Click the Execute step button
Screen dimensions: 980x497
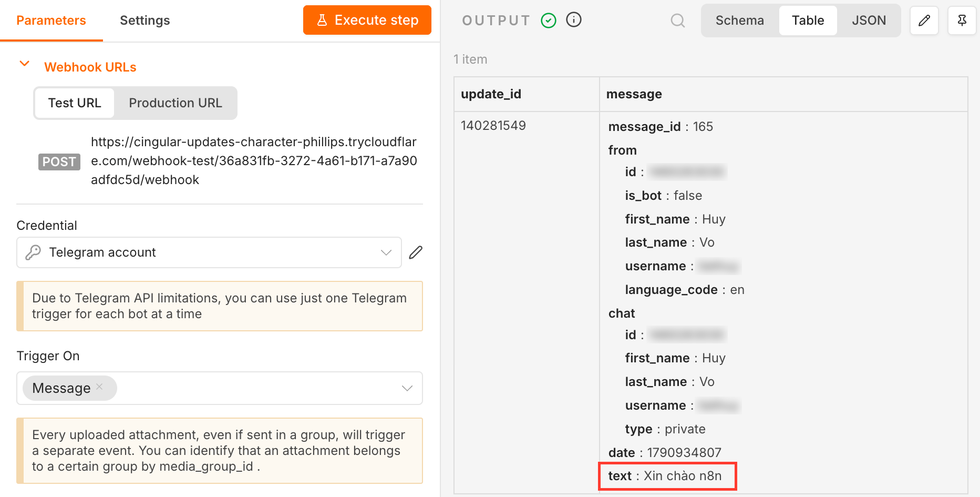pos(367,20)
